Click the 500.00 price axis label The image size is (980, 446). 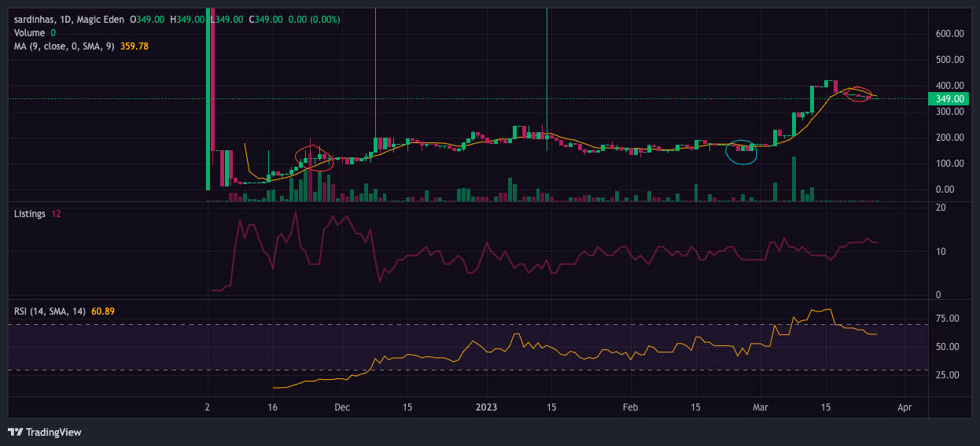click(x=950, y=60)
